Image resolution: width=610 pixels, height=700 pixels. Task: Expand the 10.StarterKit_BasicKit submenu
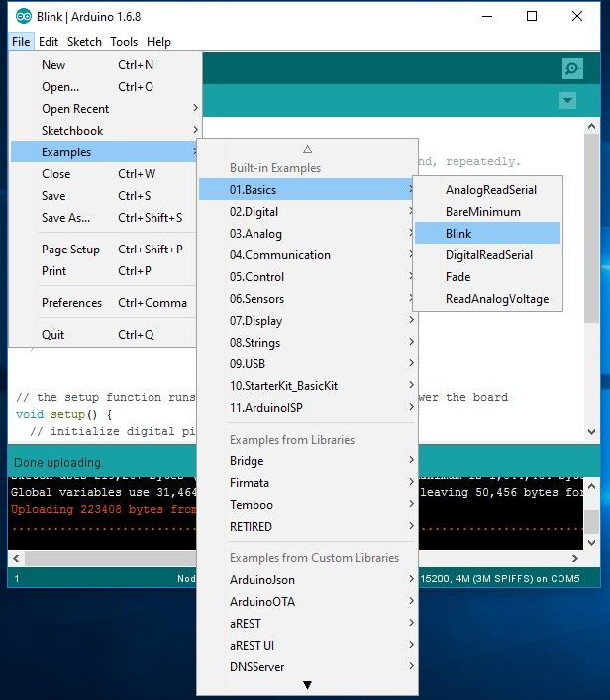[307, 386]
